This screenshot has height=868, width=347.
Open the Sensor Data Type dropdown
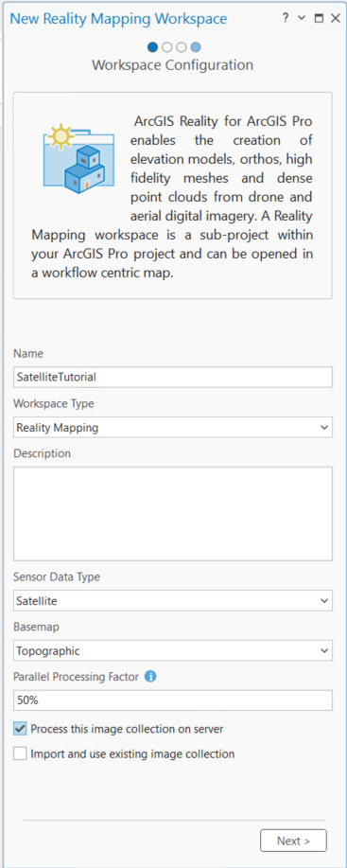172,600
